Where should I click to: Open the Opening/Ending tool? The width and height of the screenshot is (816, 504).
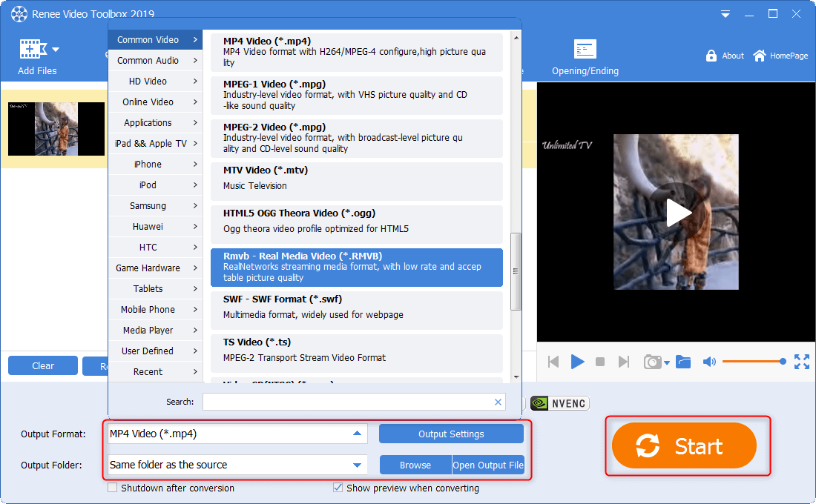coord(585,50)
